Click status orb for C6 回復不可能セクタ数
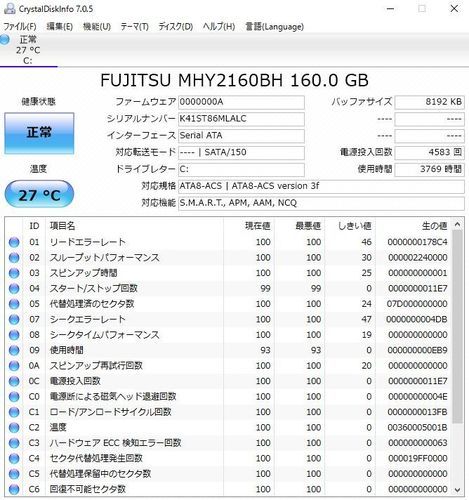Image resolution: width=469 pixels, height=500 pixels. (x=14, y=489)
